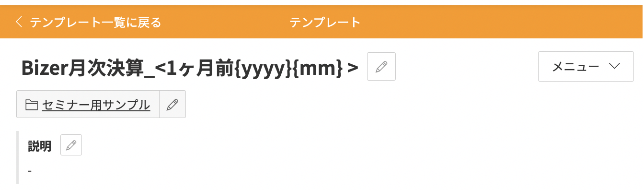Edit the template title with pencil icon
This screenshot has width=644, height=190.
pyautogui.click(x=381, y=66)
